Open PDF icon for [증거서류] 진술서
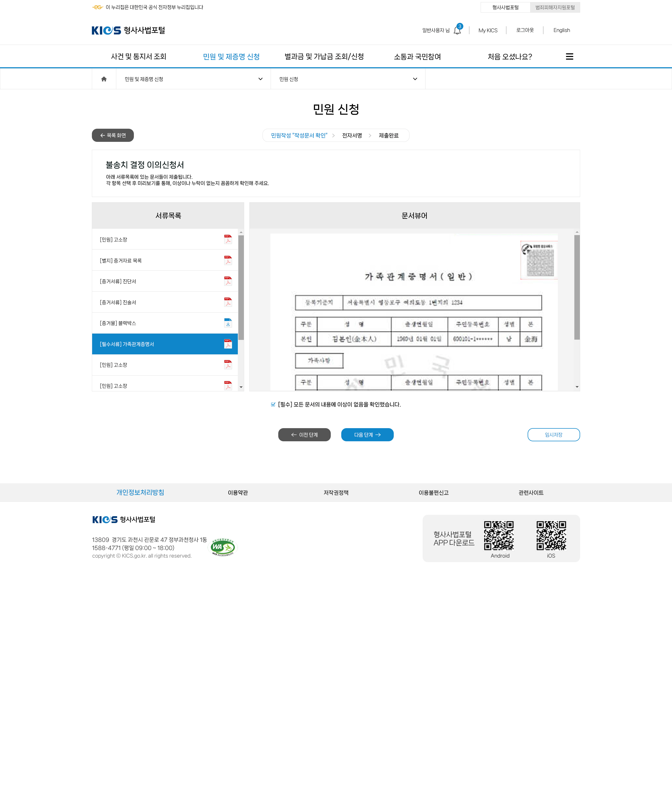This screenshot has height=788, width=672. coord(228,302)
